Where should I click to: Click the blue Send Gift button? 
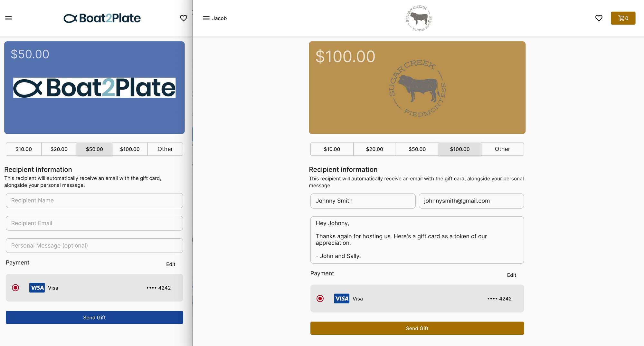coord(94,318)
